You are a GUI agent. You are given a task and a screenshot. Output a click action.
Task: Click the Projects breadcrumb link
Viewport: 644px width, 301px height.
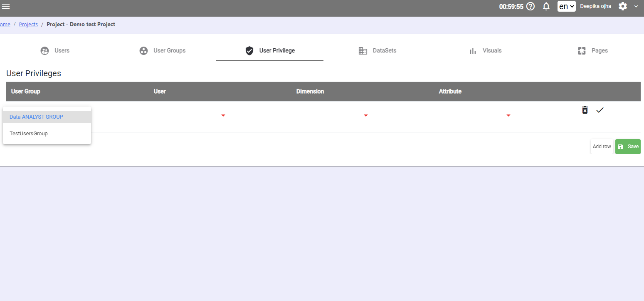coord(28,24)
